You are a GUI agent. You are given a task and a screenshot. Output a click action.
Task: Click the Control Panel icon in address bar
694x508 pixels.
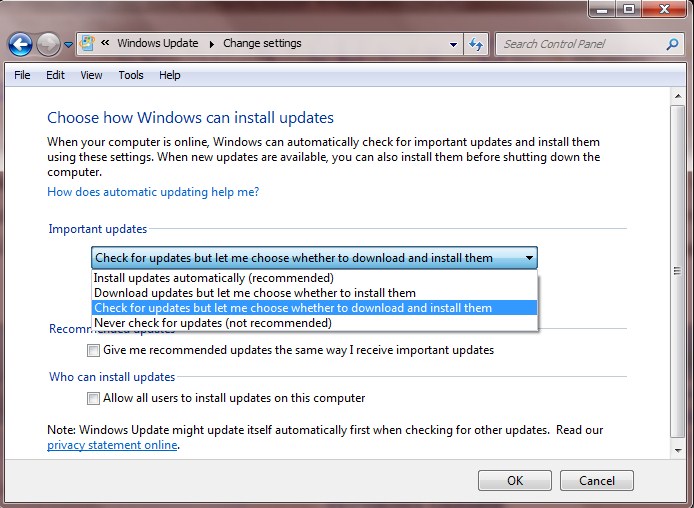(x=87, y=43)
